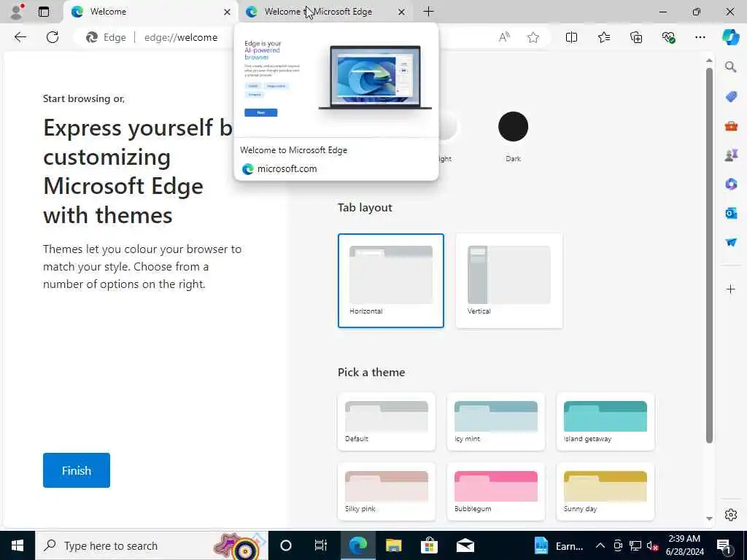
Task: Open Microsoft Store from taskbar
Action: [429, 545]
